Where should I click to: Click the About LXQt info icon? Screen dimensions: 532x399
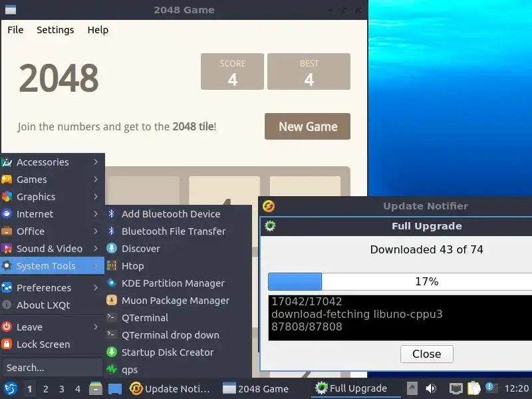pos(7,305)
